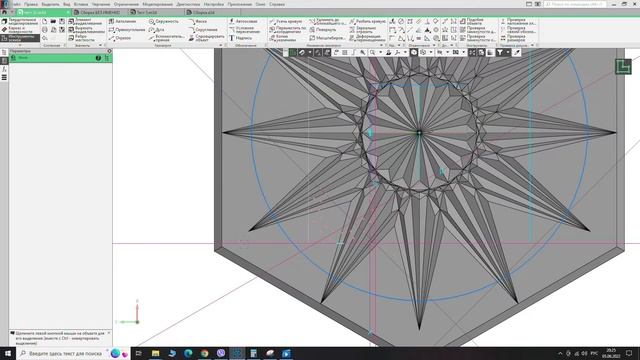Click the command search input field

(x=574, y=4)
